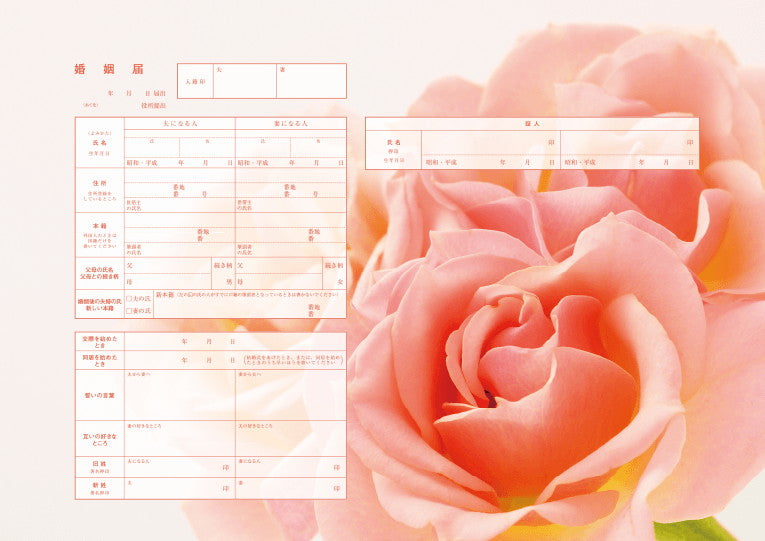Screen dimensions: 765x541
Task: Click the 証人 witness section header
Action: click(532, 123)
